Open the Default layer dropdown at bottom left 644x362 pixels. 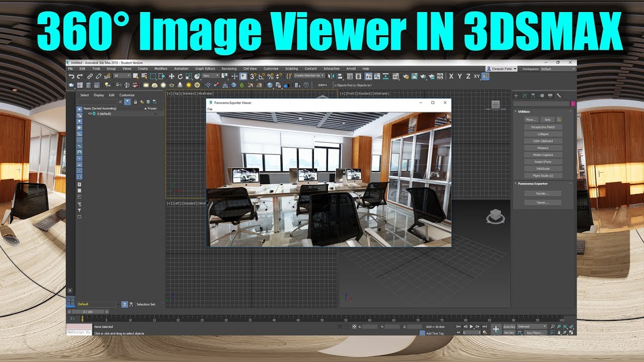click(x=97, y=304)
